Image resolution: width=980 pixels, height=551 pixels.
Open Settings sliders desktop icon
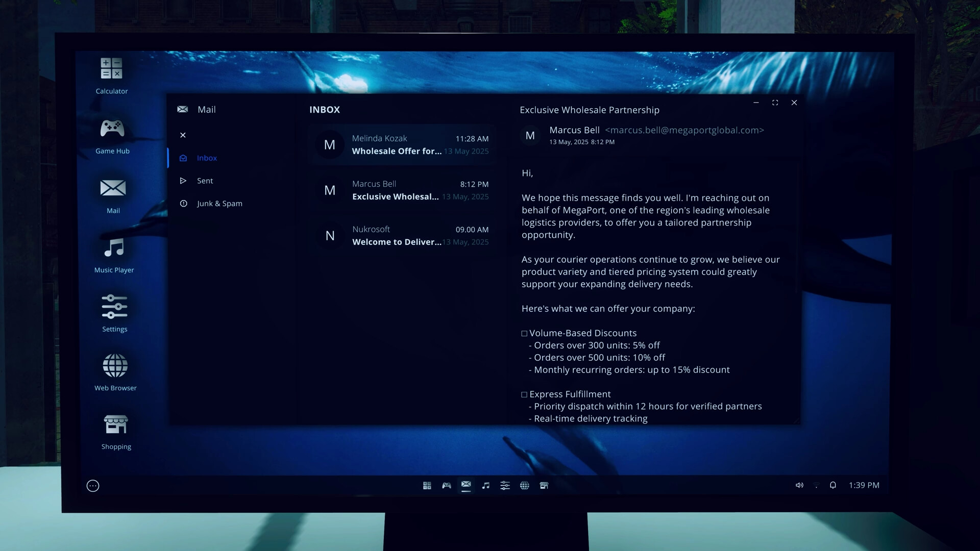pyautogui.click(x=114, y=307)
